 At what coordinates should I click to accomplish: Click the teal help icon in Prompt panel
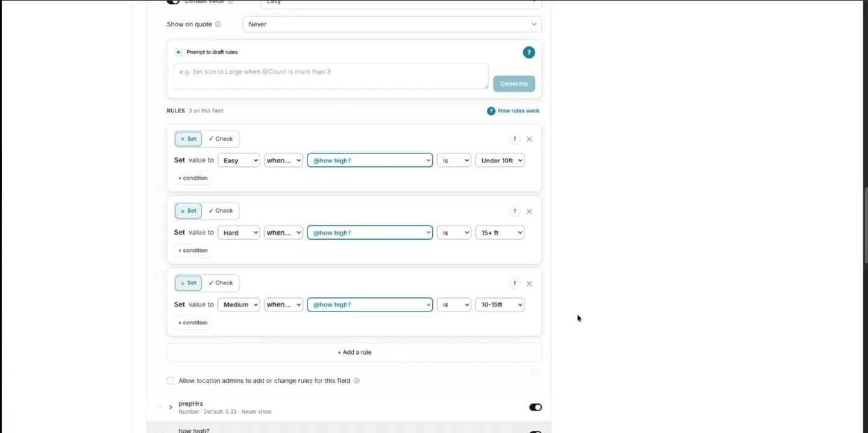(x=529, y=52)
